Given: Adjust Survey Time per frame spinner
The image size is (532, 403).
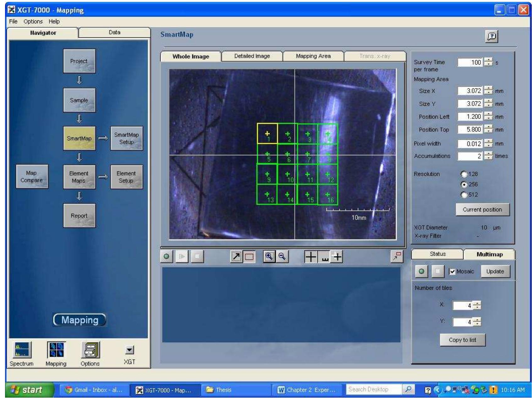Looking at the screenshot, I should point(488,62).
